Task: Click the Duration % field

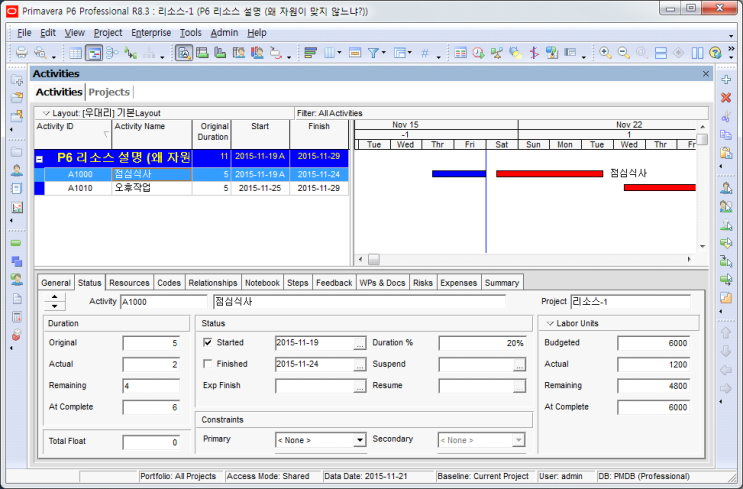Action: (482, 343)
